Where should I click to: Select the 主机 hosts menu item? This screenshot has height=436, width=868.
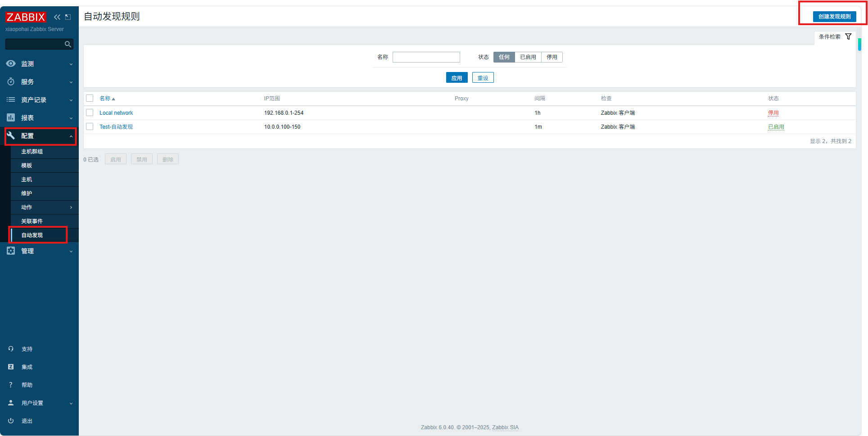26,179
